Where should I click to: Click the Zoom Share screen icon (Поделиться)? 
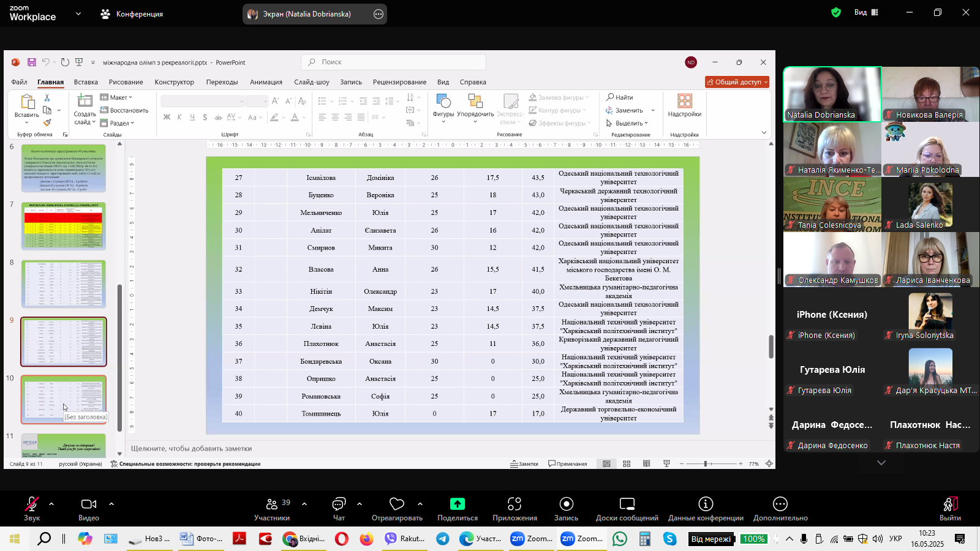click(457, 504)
